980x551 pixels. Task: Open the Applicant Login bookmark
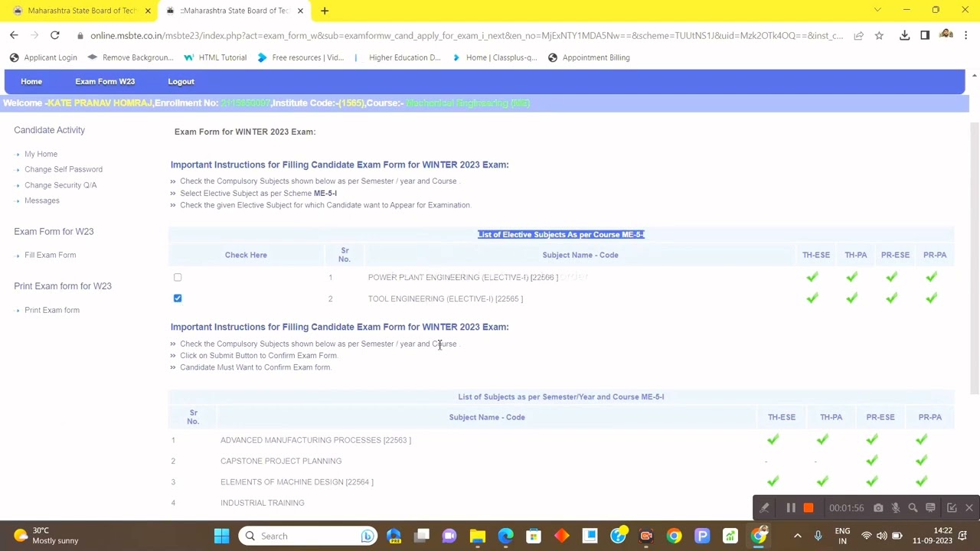pos(43,57)
